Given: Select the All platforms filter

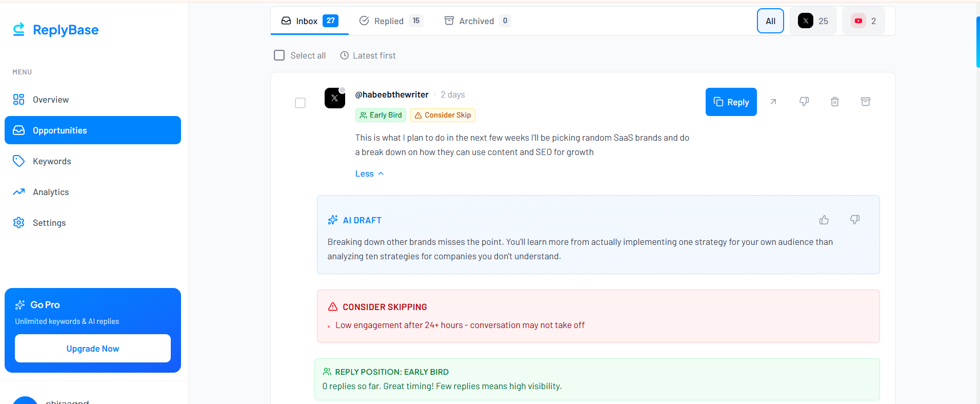Looking at the screenshot, I should pos(770,21).
